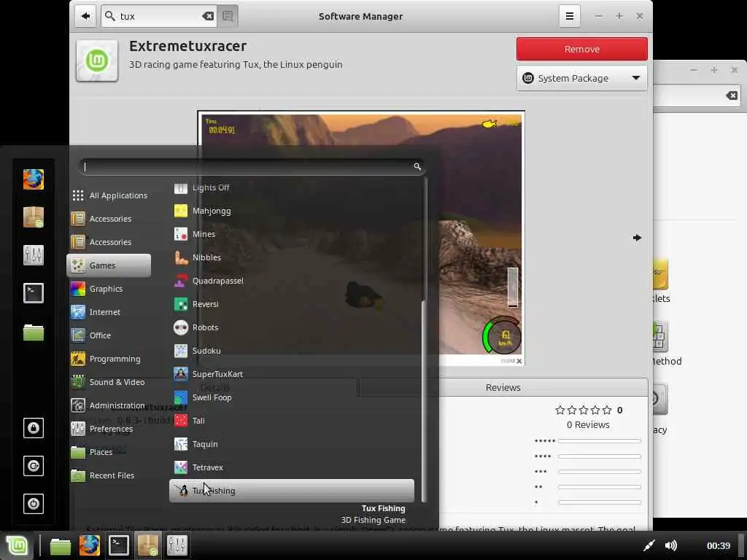The width and height of the screenshot is (747, 560).
Task: Select the Office category
Action: 109,335
